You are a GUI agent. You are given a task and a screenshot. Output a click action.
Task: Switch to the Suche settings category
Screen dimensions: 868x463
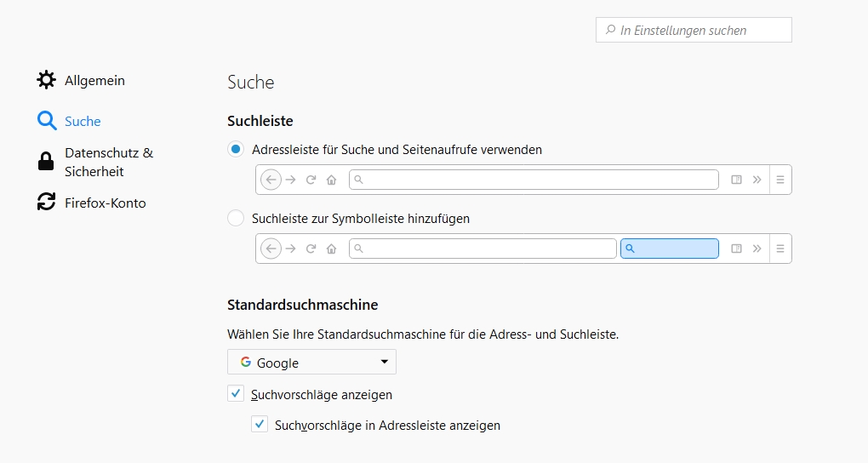pos(83,122)
